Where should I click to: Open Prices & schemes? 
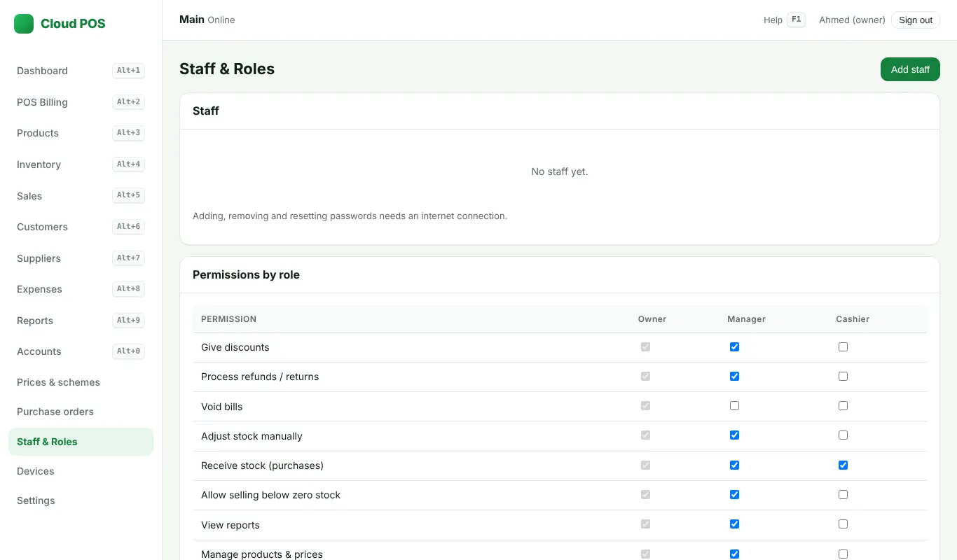[x=81, y=382]
